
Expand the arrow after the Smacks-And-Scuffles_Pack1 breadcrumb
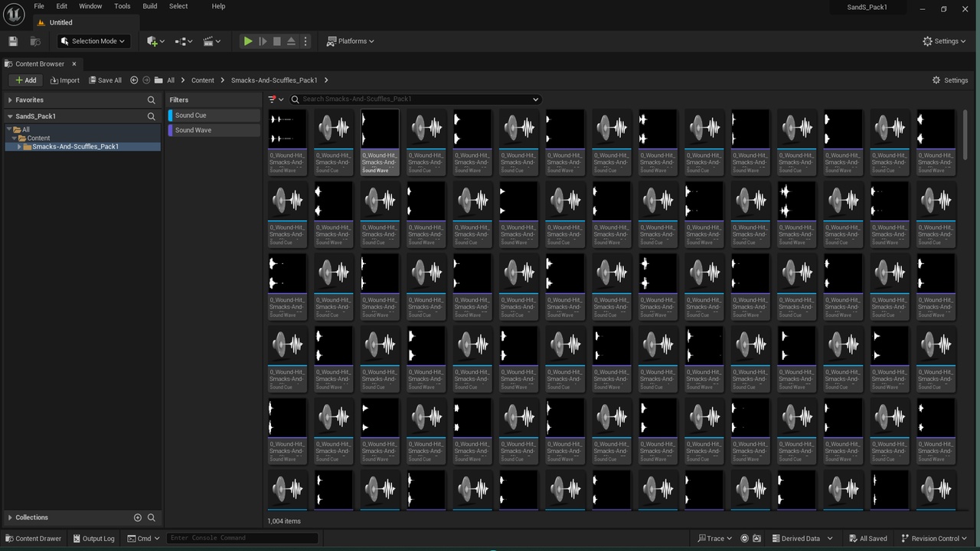(x=326, y=80)
